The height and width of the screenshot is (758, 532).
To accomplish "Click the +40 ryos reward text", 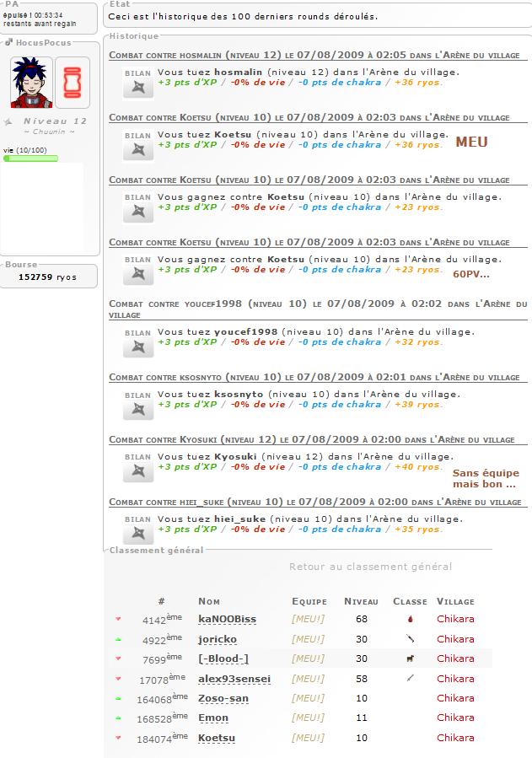I will [417, 467].
